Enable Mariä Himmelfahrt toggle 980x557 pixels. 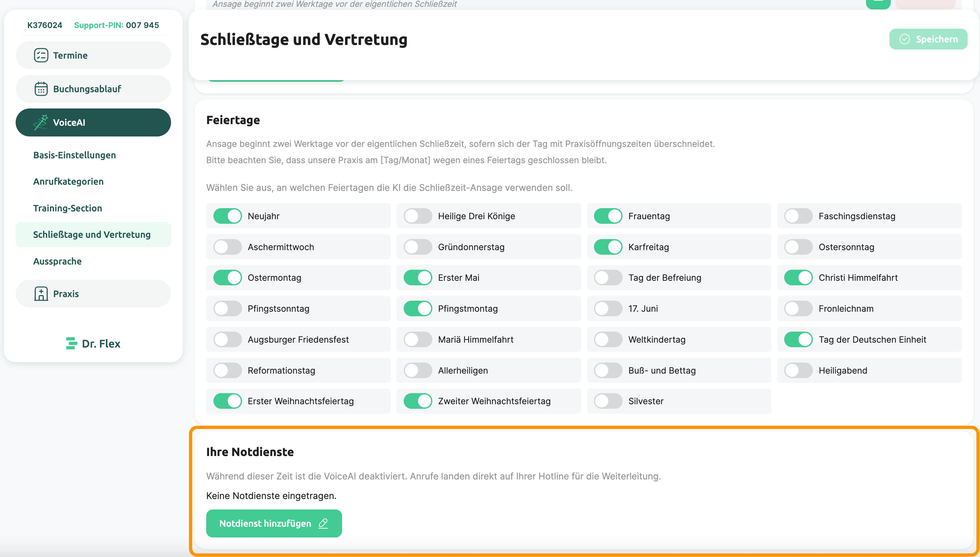(x=418, y=339)
